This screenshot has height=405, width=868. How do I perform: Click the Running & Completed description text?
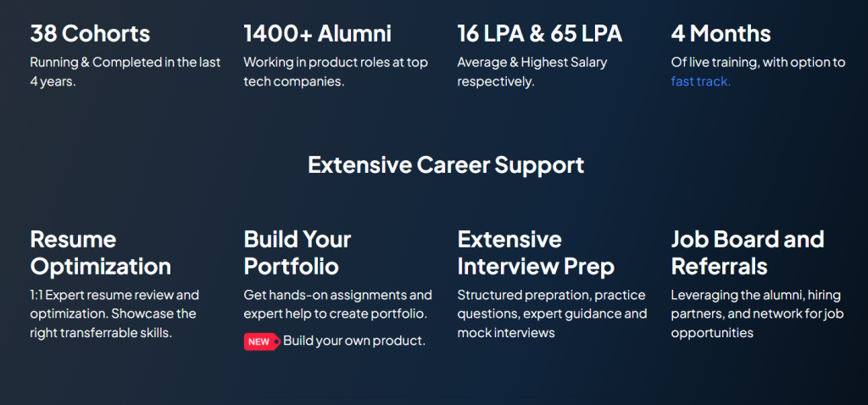coord(125,72)
